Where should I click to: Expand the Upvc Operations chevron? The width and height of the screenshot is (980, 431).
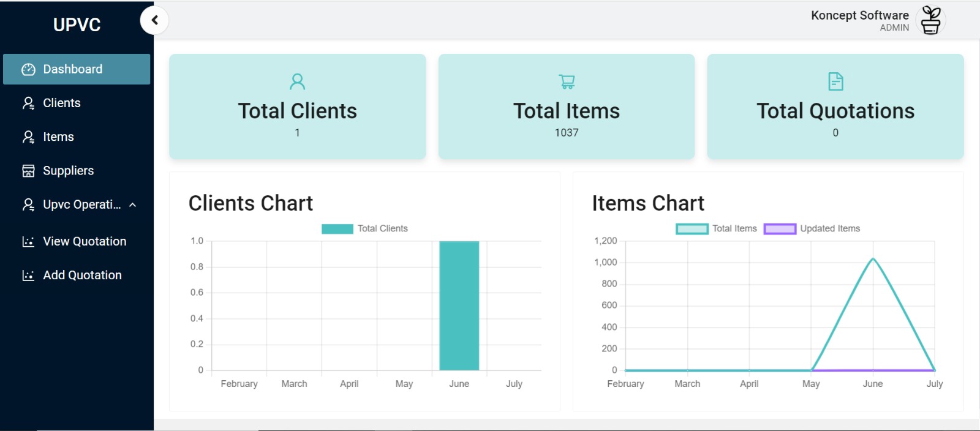[x=133, y=205]
